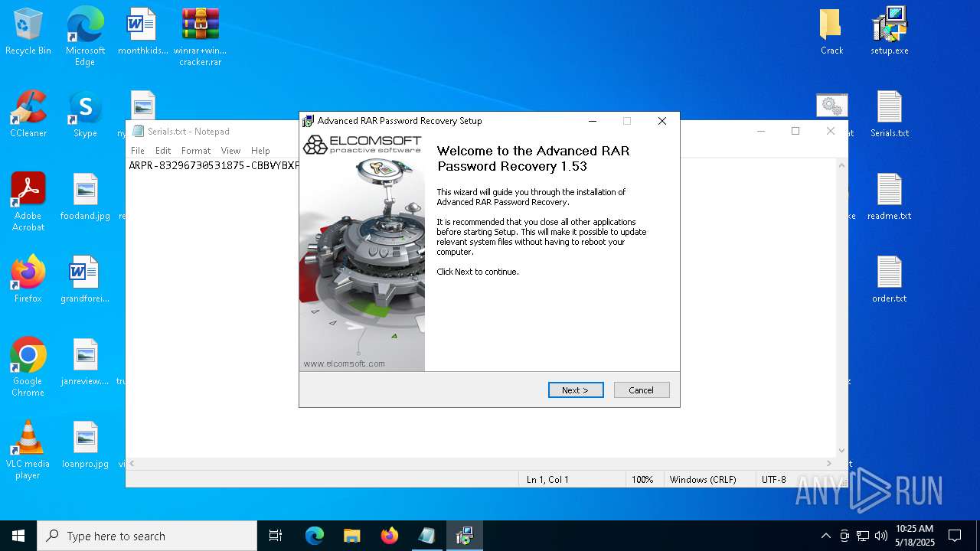
Task: Open the network status tray icon
Action: [x=863, y=536]
